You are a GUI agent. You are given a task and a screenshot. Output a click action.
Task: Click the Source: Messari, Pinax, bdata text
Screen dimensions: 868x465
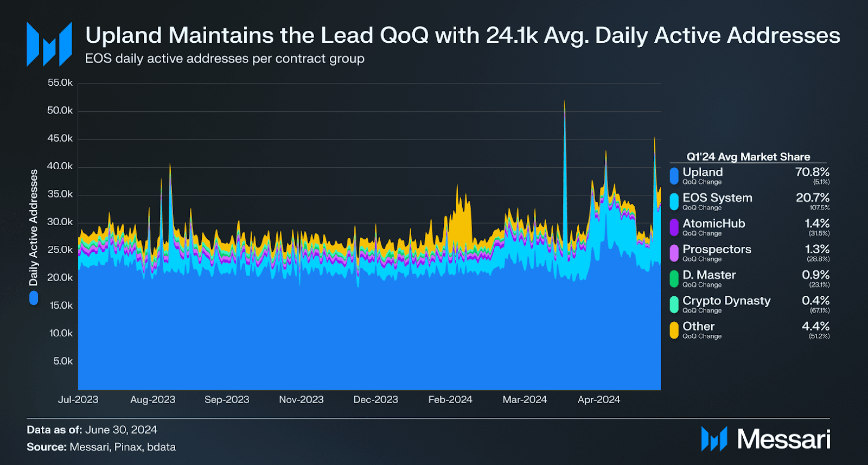101,447
